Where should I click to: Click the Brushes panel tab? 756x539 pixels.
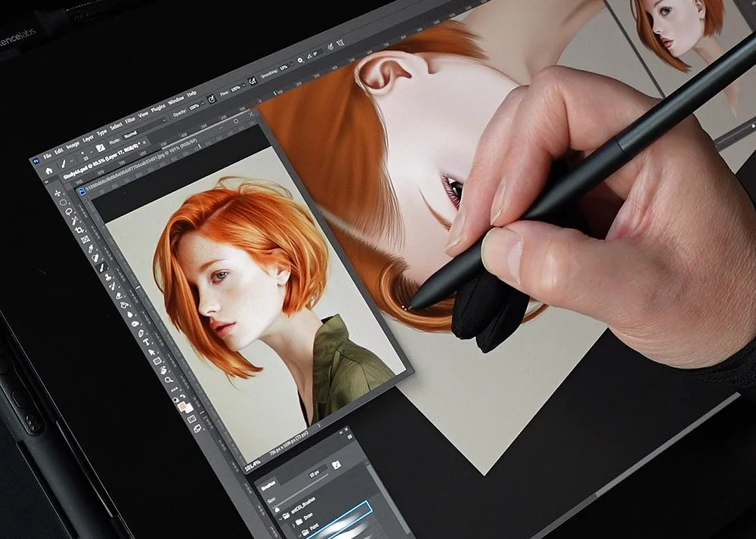tap(268, 485)
